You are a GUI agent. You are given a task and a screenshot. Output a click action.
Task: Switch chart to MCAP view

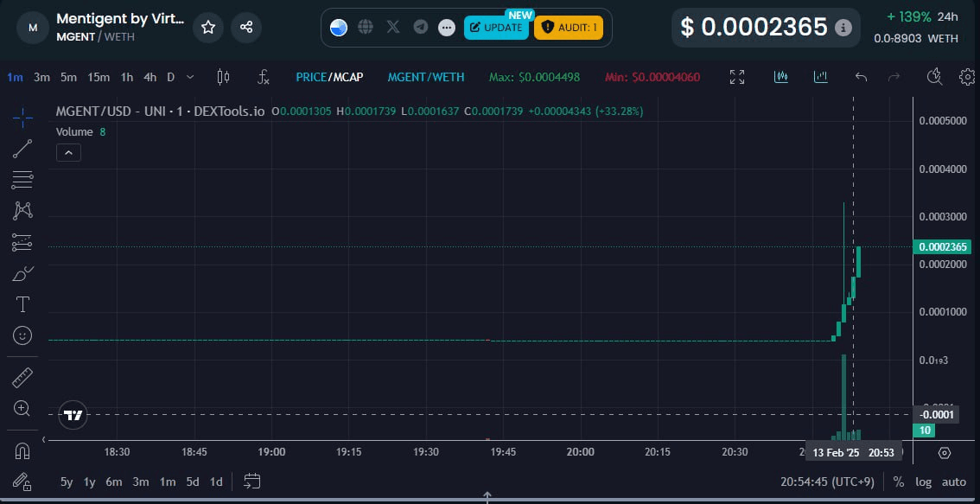coord(348,78)
